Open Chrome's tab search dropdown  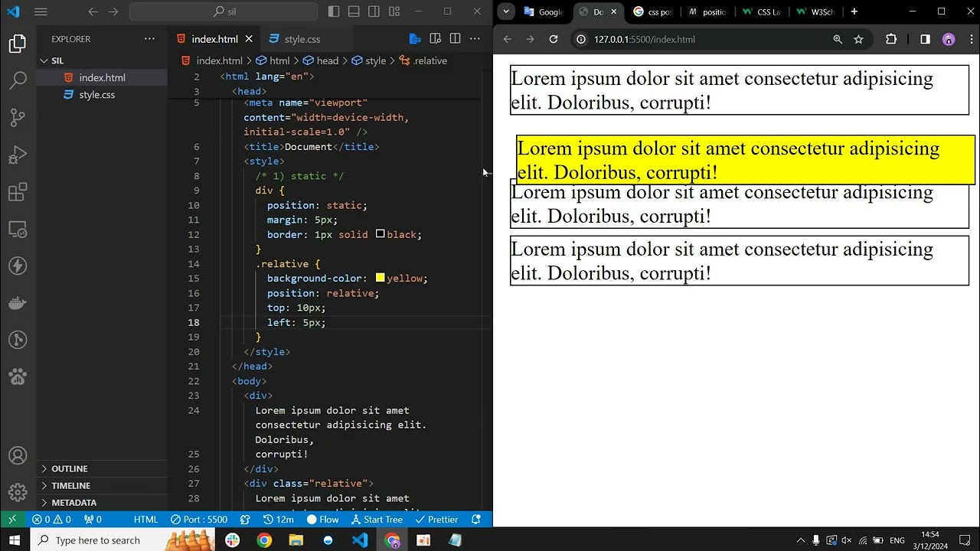tap(505, 11)
